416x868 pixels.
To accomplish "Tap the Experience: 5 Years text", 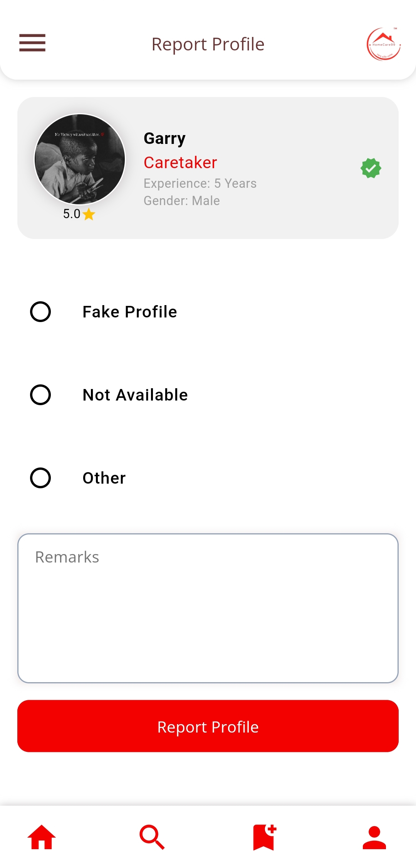I will (x=200, y=184).
